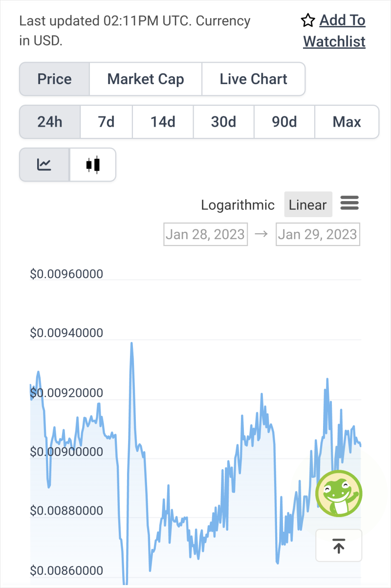391x588 pixels.
Task: Click the $0.00900000 axis label
Action: click(66, 452)
